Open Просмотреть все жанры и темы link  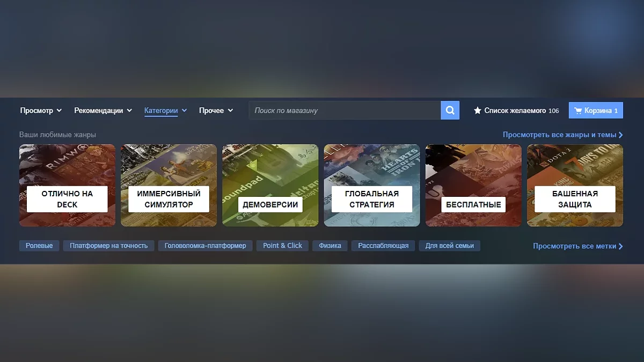(x=563, y=135)
